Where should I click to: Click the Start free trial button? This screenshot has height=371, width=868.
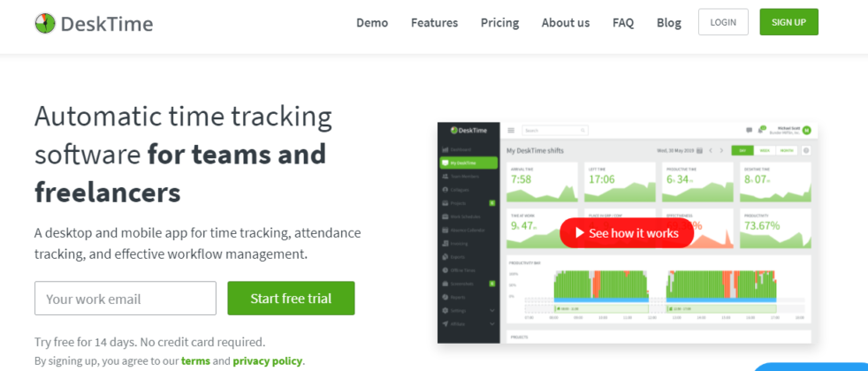point(291,299)
